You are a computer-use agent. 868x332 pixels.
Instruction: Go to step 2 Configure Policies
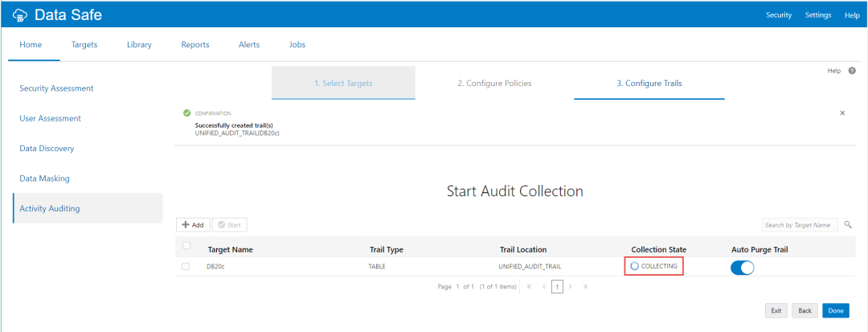point(494,84)
